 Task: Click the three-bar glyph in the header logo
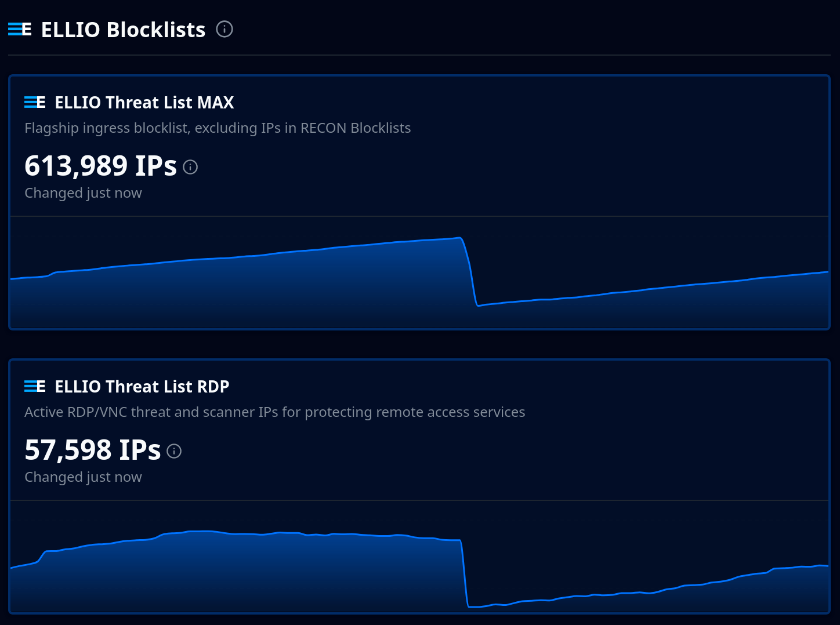tap(15, 29)
